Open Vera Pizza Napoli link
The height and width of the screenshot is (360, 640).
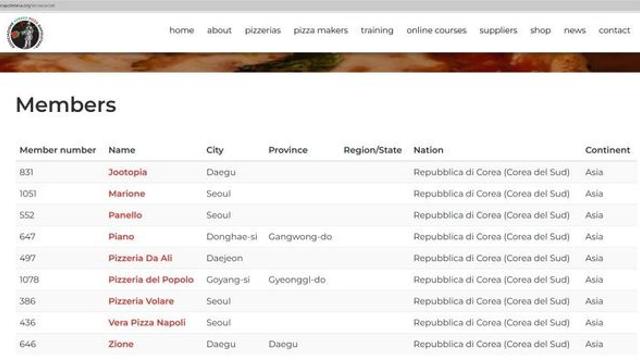pos(147,323)
